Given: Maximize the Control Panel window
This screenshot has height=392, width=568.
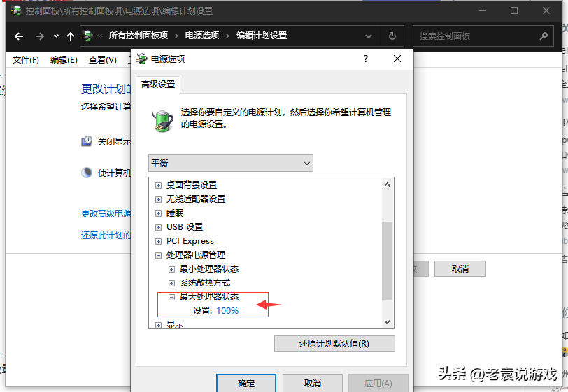Looking at the screenshot, I should pyautogui.click(x=513, y=11).
